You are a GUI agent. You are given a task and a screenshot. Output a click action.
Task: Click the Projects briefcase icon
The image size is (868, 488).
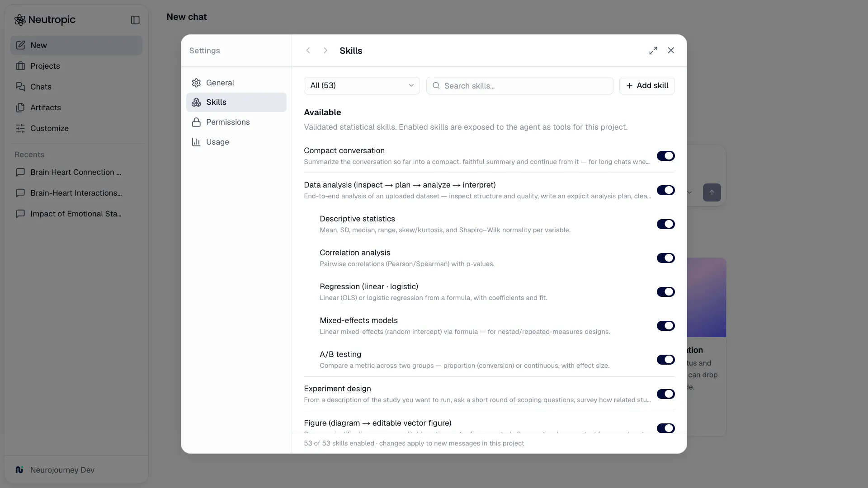coord(20,66)
